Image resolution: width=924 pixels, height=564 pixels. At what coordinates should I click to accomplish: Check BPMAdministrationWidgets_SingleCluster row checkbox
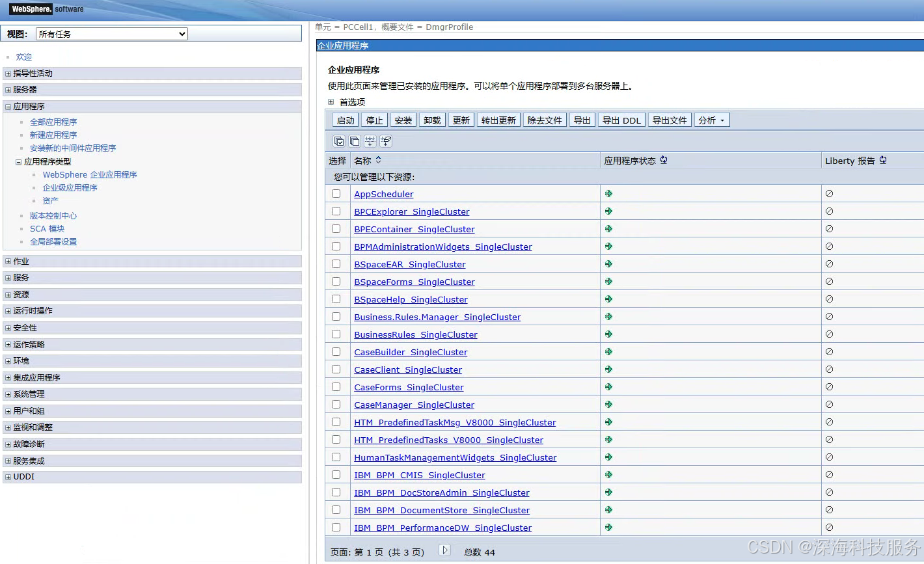[x=336, y=247]
